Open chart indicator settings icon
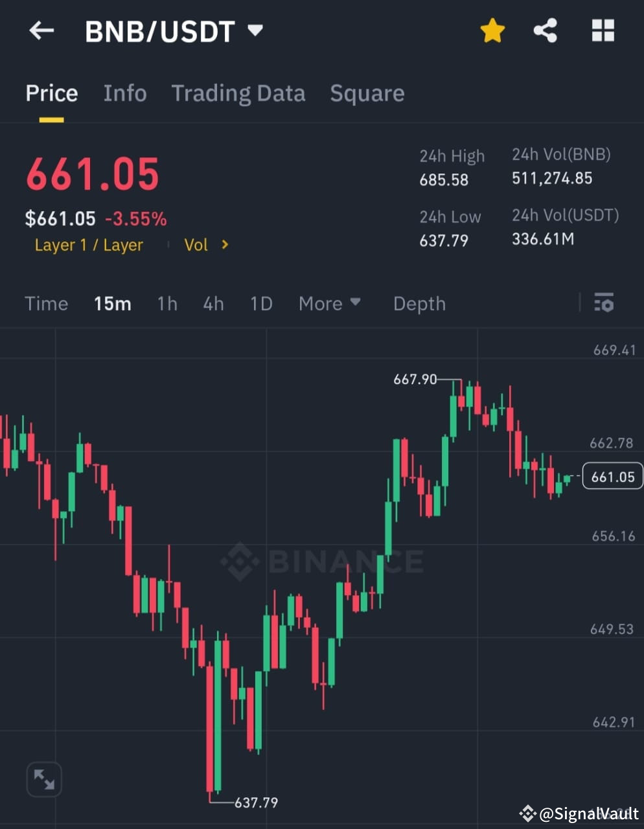This screenshot has width=644, height=829. coord(603,303)
